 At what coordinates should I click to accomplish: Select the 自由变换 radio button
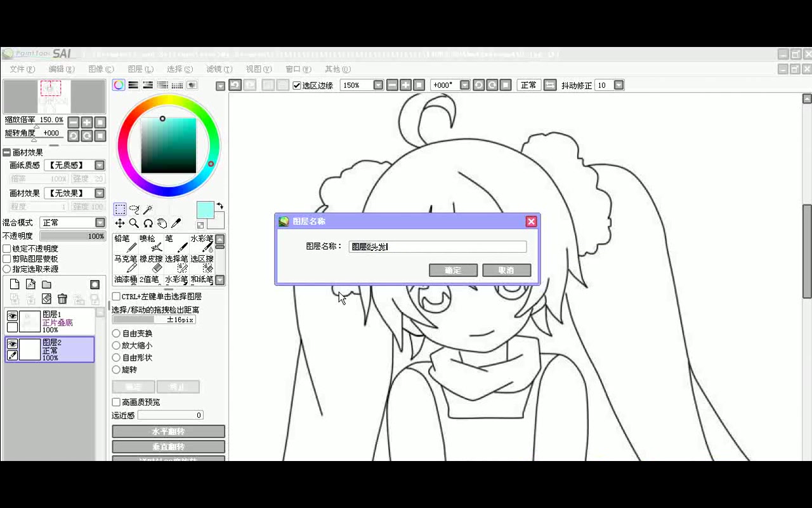tap(115, 333)
